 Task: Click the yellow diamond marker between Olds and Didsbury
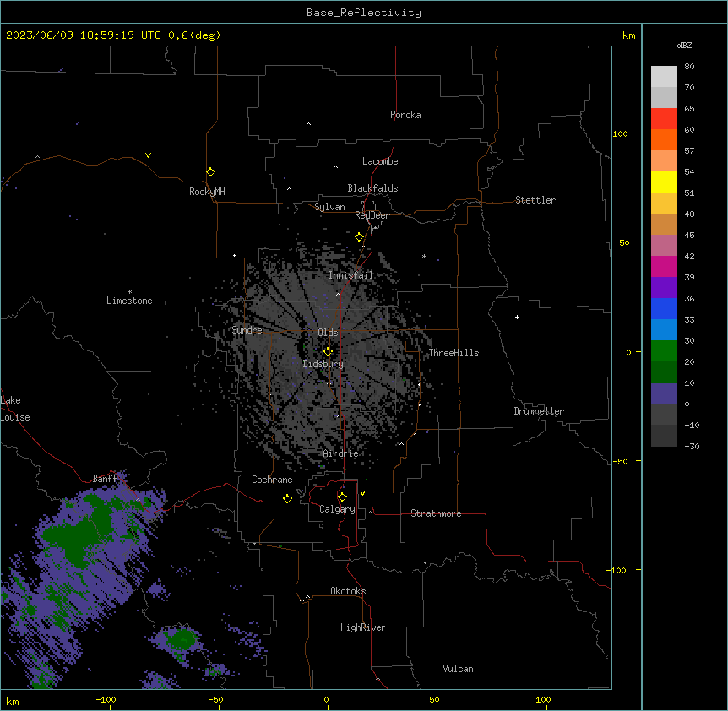(329, 352)
